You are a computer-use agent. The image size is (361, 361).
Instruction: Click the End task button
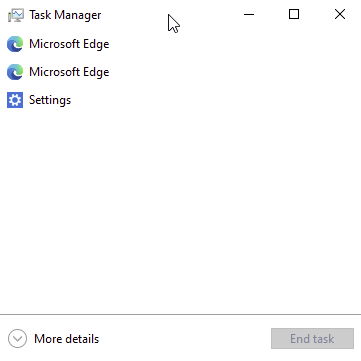(312, 339)
